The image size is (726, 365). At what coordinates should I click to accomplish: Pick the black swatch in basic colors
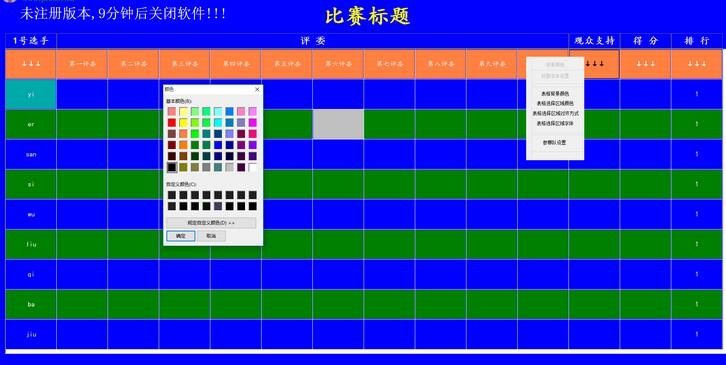pyautogui.click(x=172, y=167)
